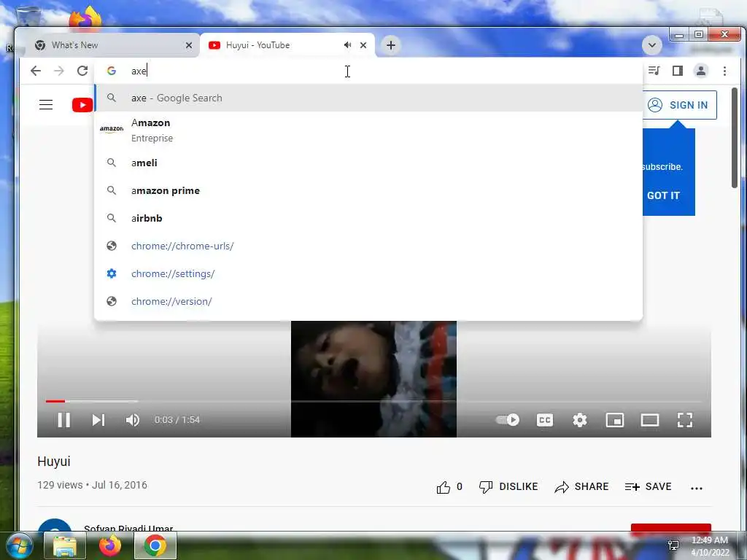Click the video thumbnail frame

[x=374, y=379]
